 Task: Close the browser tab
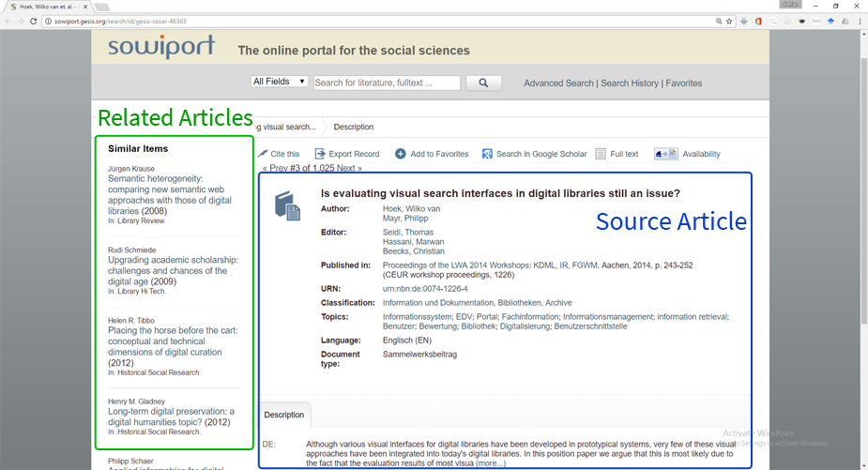coord(85,7)
